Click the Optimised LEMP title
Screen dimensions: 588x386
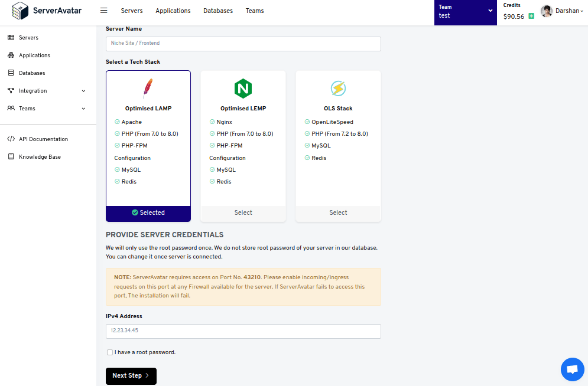coord(243,109)
